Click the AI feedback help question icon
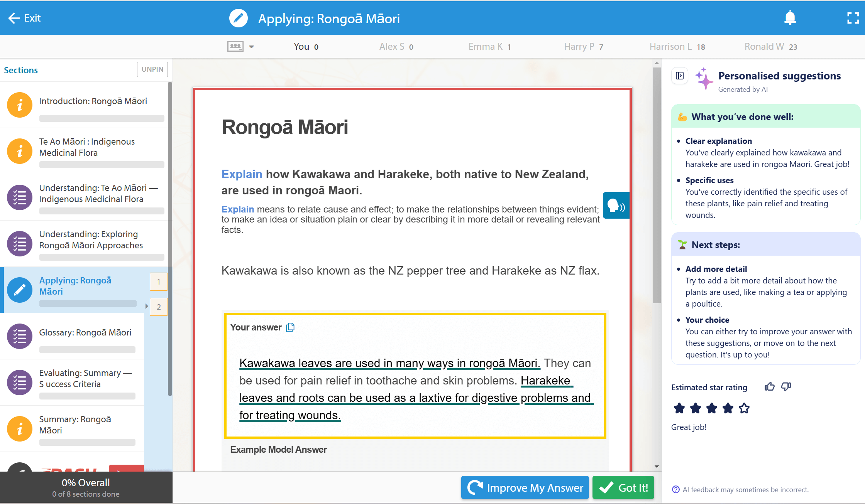The image size is (865, 504). pos(675,489)
